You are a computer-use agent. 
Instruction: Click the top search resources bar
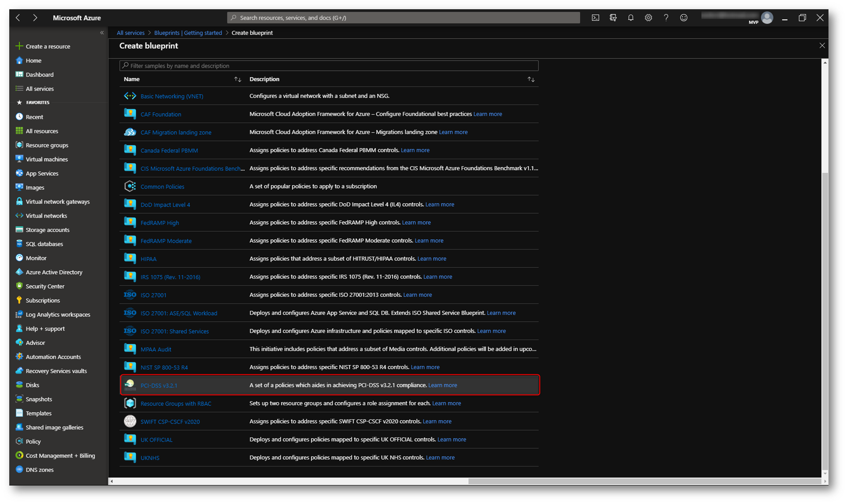point(403,18)
